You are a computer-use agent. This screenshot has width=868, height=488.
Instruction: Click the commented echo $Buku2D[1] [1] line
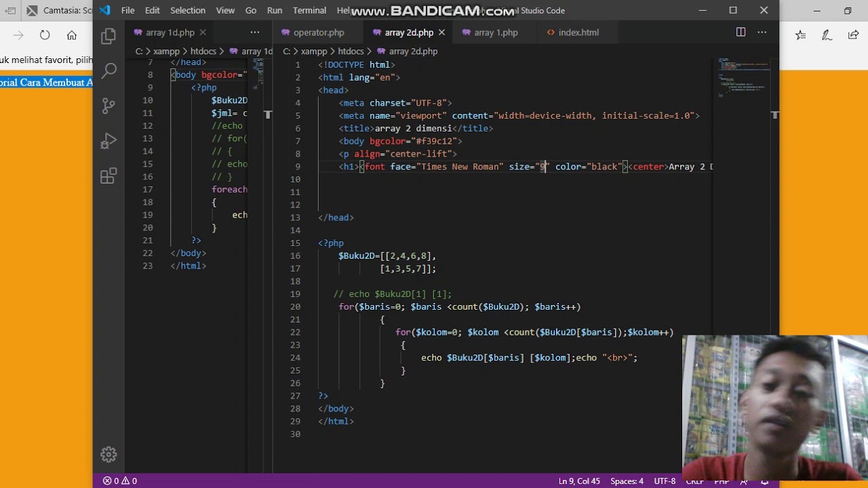(392, 294)
